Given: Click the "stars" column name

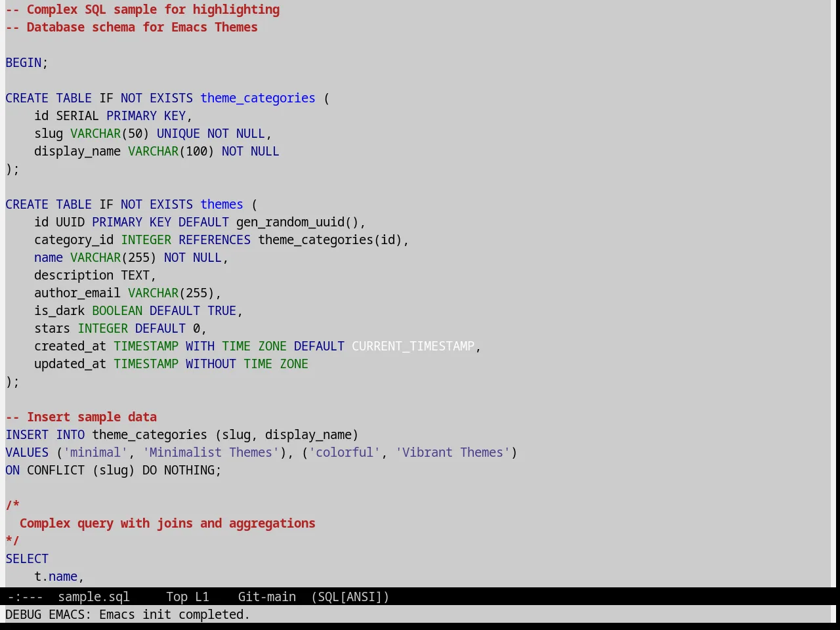Looking at the screenshot, I should coord(52,329).
